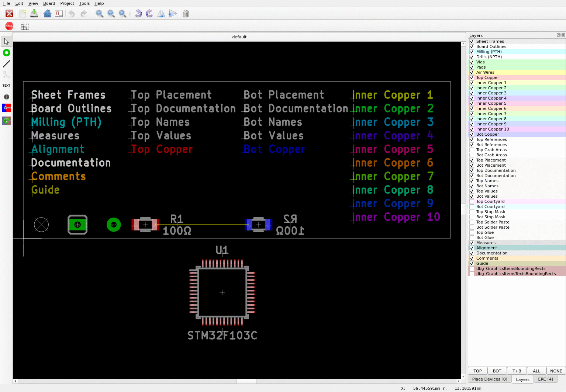This screenshot has height=392, width=566.
Task: Select the Add Text tool
Action: 6,85
